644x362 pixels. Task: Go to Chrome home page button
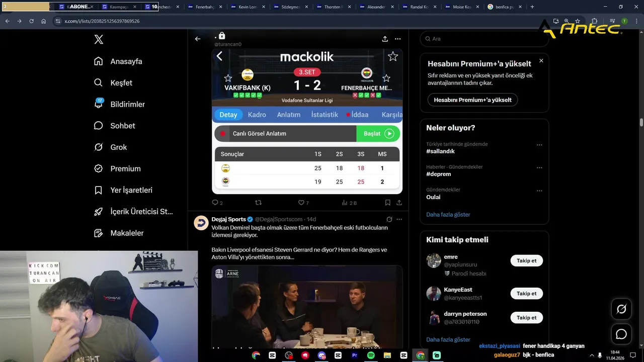[44, 21]
